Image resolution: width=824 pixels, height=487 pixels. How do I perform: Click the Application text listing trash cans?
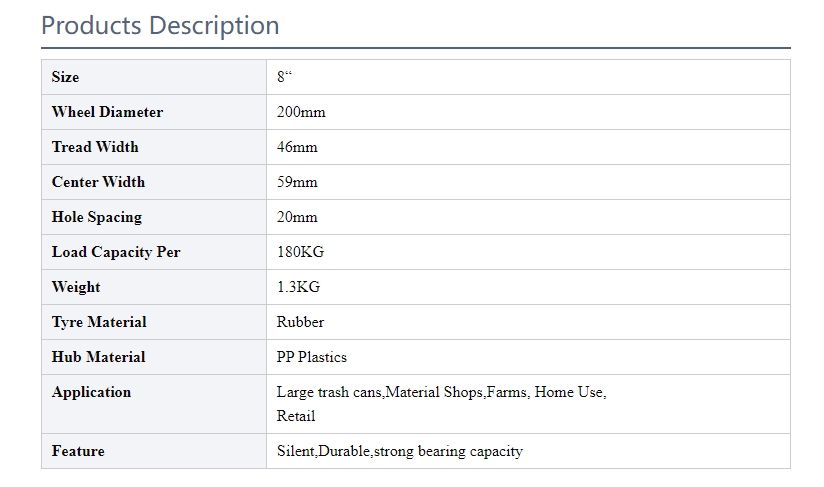(441, 393)
